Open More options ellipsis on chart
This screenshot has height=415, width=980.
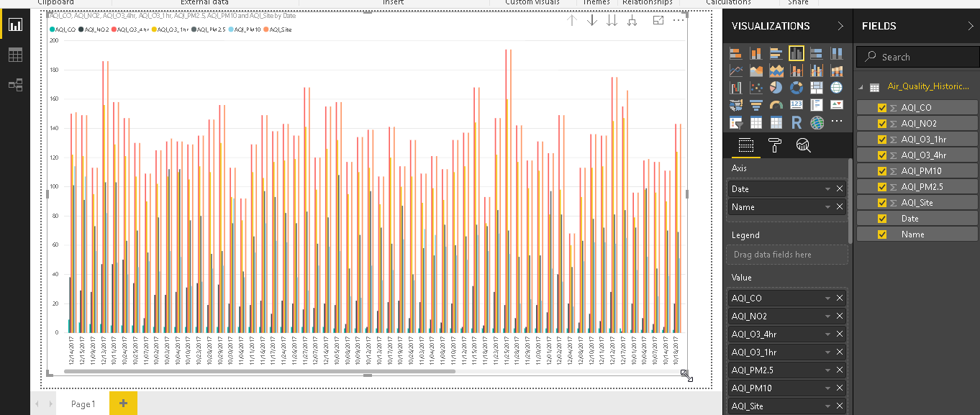coord(679,20)
